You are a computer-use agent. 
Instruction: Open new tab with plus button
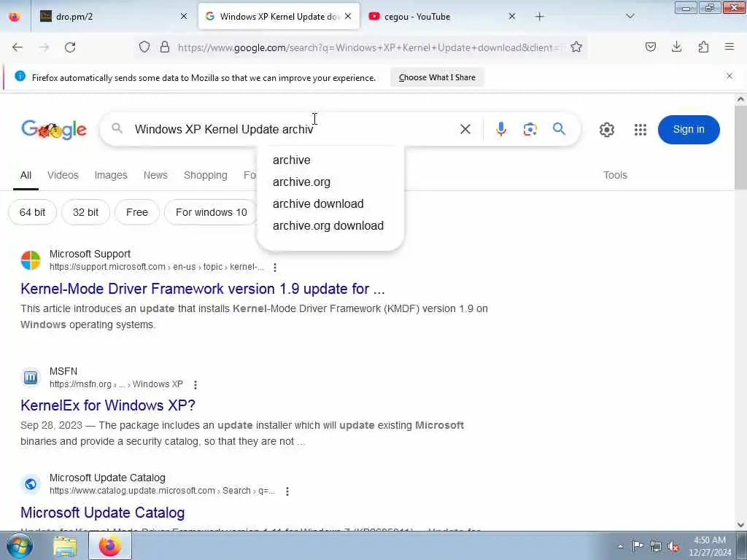click(x=539, y=17)
